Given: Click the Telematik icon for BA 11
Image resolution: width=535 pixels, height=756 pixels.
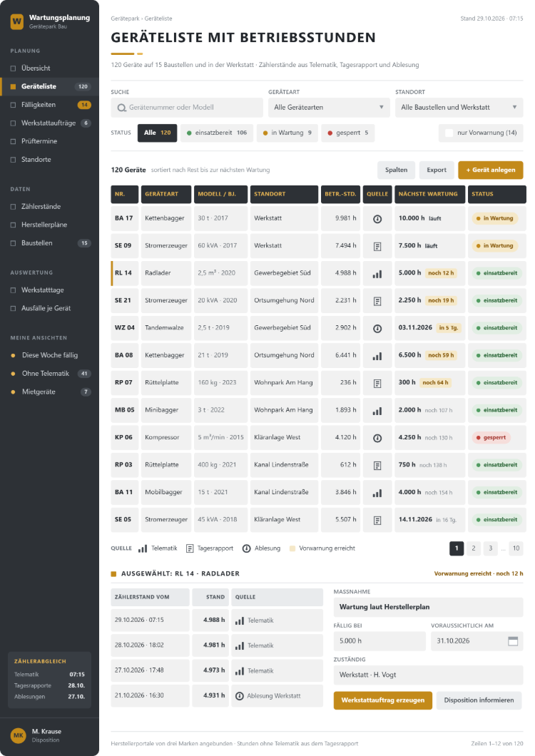Looking at the screenshot, I should pyautogui.click(x=377, y=494).
